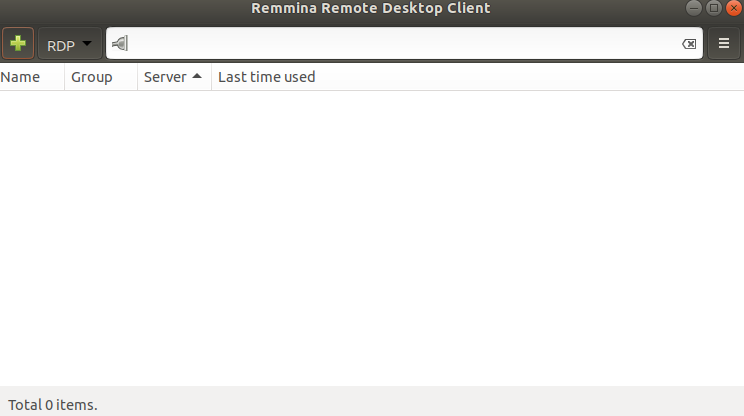Screen dimensions: 744x416
Task: Clear the quick connect field with backspace icon
Action: tap(688, 44)
